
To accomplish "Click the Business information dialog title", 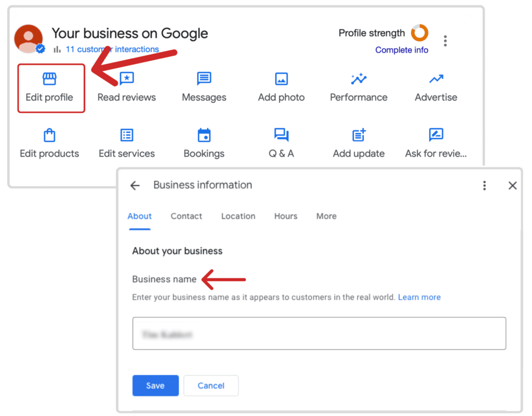I will pyautogui.click(x=203, y=185).
